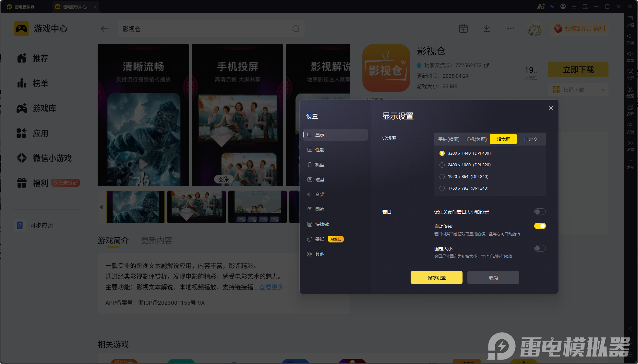The image size is (638, 364).
Task: Switch to 更新内容 tab
Action: [x=157, y=241]
